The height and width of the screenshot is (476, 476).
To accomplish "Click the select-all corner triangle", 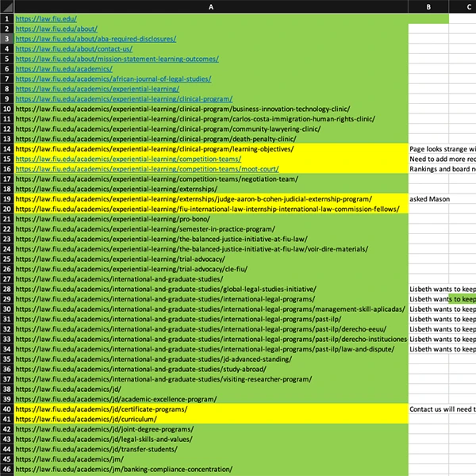I will point(6,6).
